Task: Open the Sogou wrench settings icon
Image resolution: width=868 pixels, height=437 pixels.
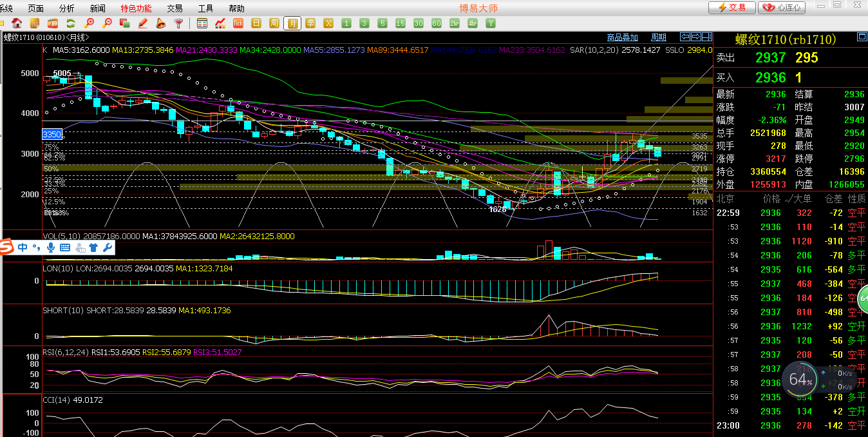Action: tap(108, 248)
